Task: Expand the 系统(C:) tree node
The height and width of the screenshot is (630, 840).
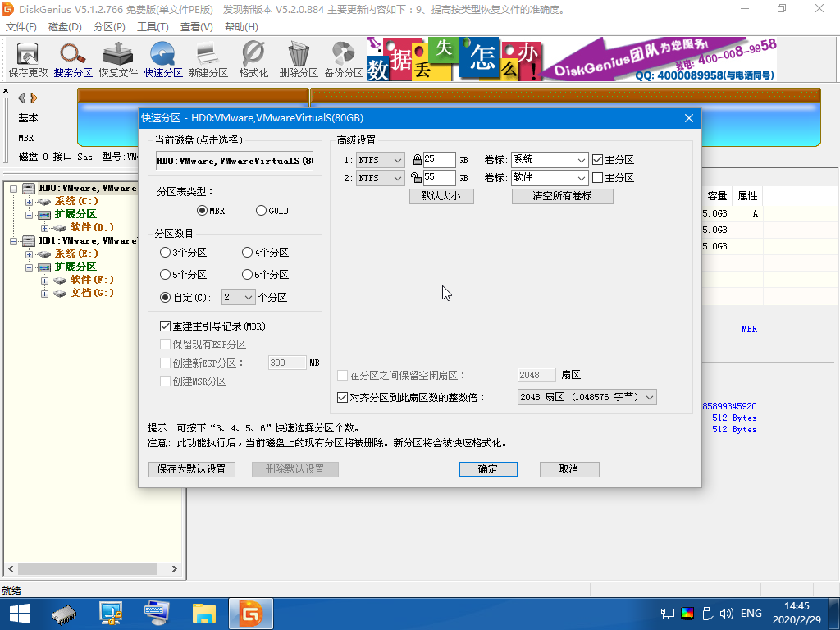Action: (29, 202)
